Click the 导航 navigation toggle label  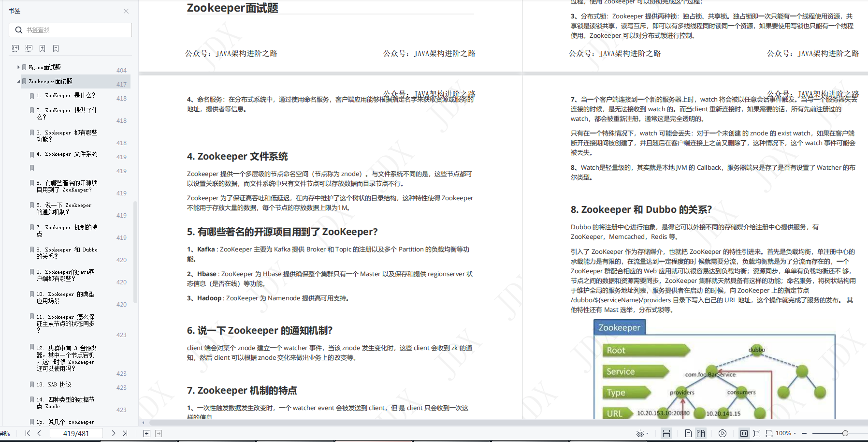5,433
